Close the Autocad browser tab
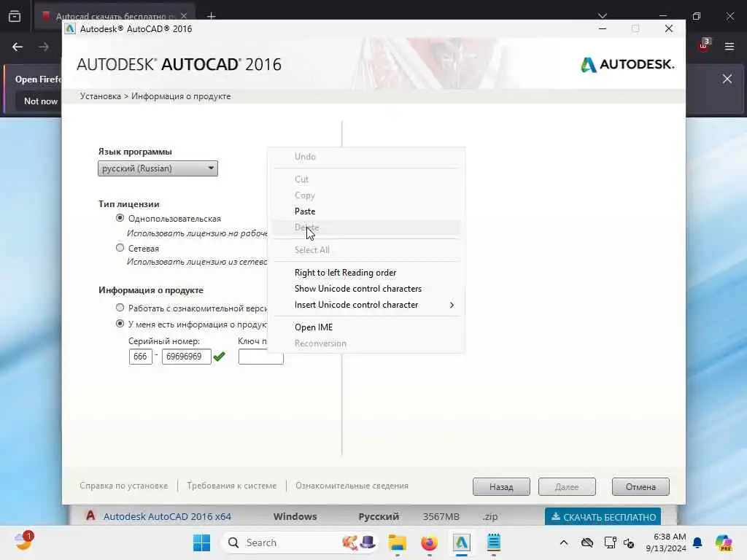The width and height of the screenshot is (747, 560). 184,16
